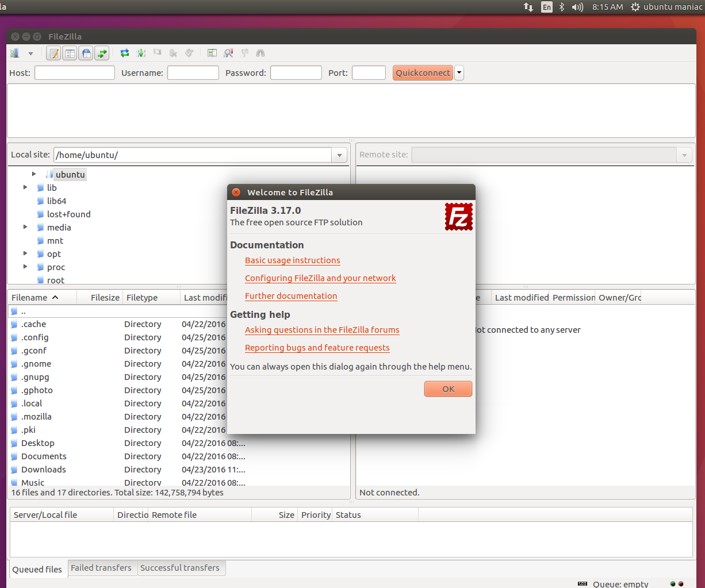Viewport: 705px width, 588px height.
Task: Click the FileZilla FZ logo
Action: tap(458, 217)
